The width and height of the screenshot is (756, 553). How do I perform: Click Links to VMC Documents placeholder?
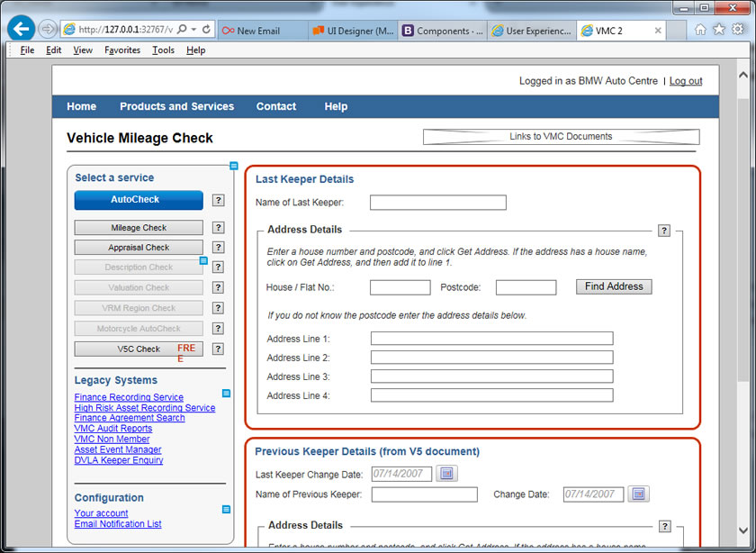point(562,137)
